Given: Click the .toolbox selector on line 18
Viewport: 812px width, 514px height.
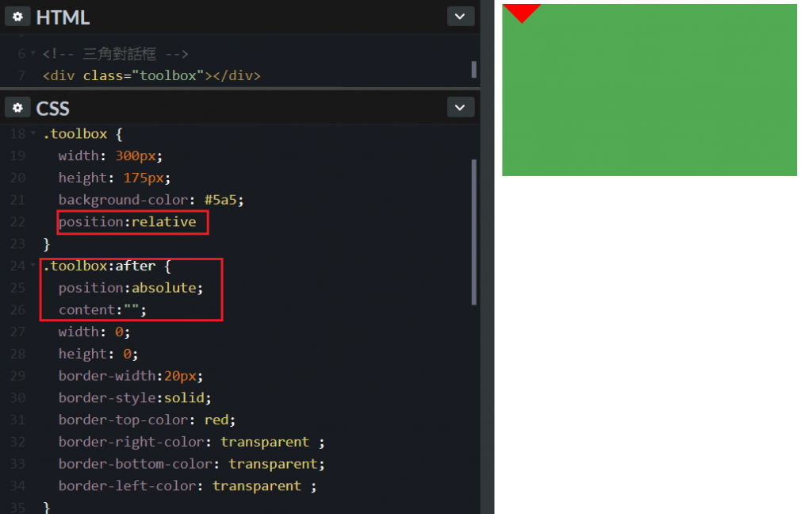Looking at the screenshot, I should [x=75, y=134].
